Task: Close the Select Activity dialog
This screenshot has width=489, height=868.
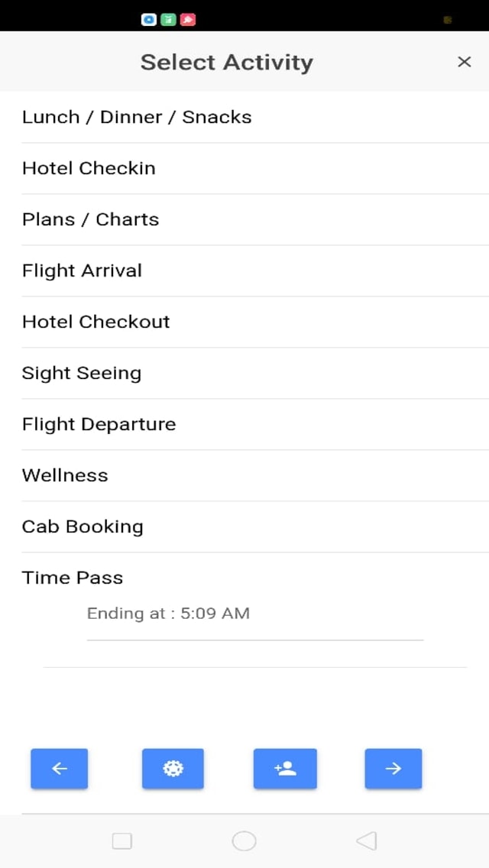Action: point(464,62)
